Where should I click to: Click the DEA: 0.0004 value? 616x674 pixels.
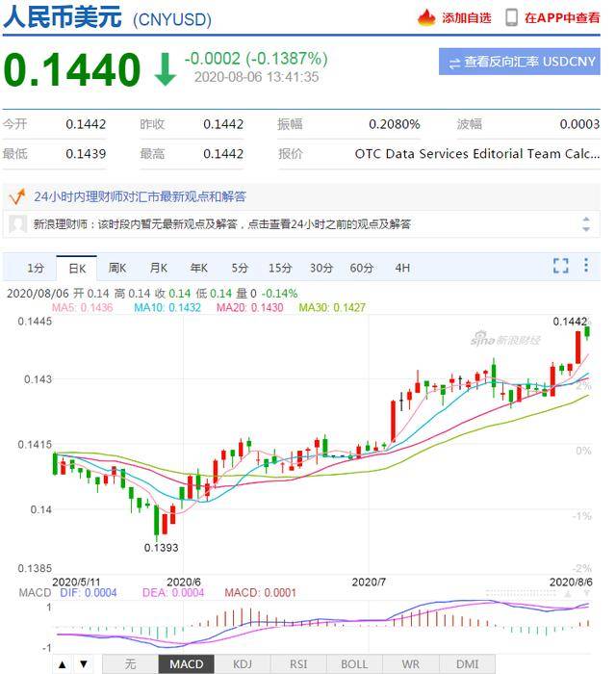click(x=173, y=593)
